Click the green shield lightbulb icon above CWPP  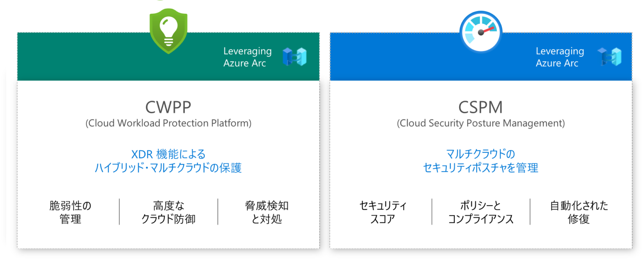coord(168,30)
